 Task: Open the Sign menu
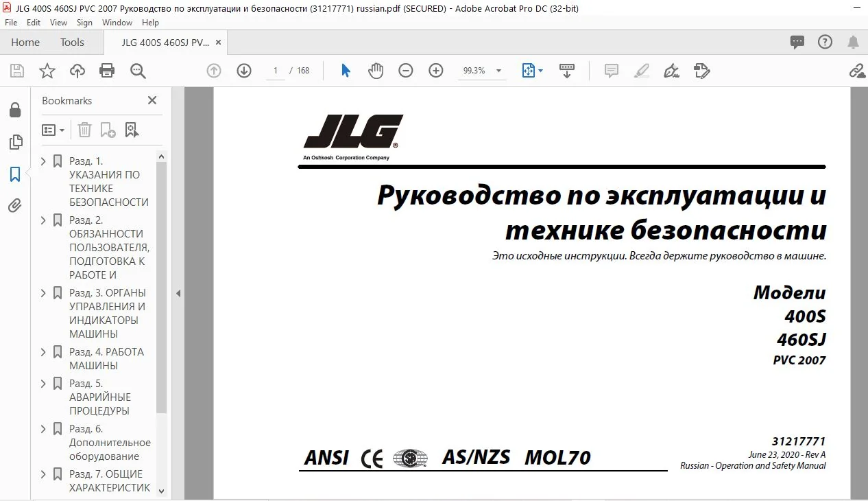(x=84, y=23)
